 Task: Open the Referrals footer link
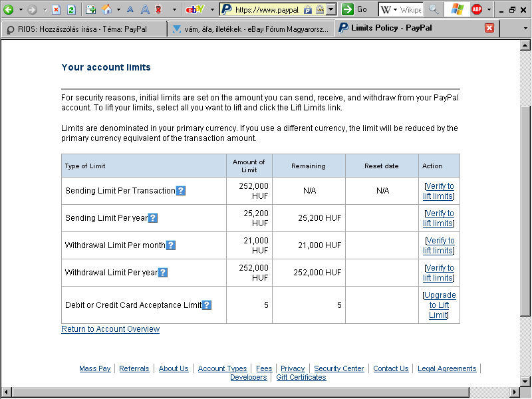pos(134,368)
